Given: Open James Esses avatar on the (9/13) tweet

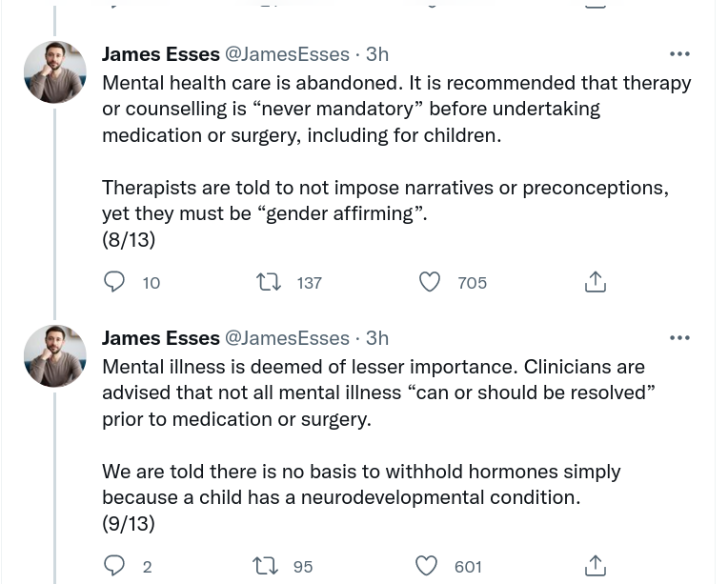Looking at the screenshot, I should click(x=55, y=356).
